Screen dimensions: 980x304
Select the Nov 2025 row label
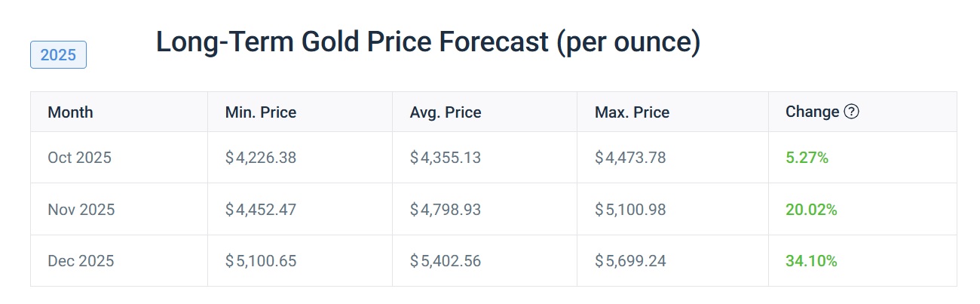(81, 210)
